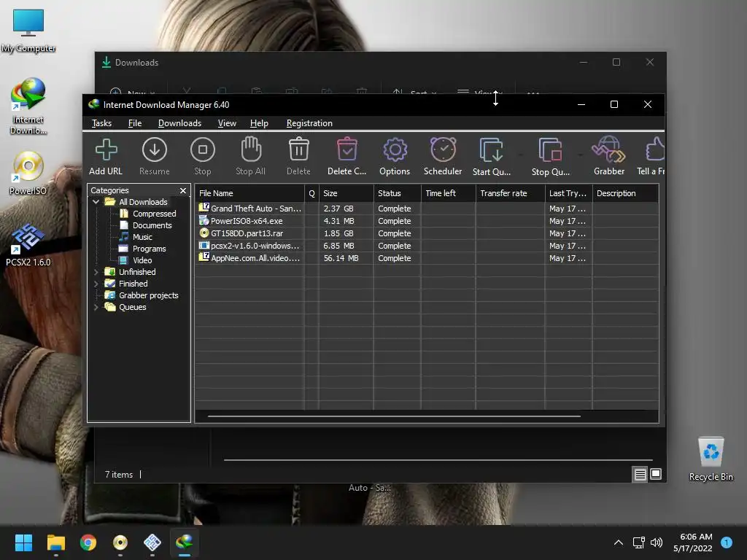Sort by the Last Try column
The image size is (747, 560).
point(569,193)
